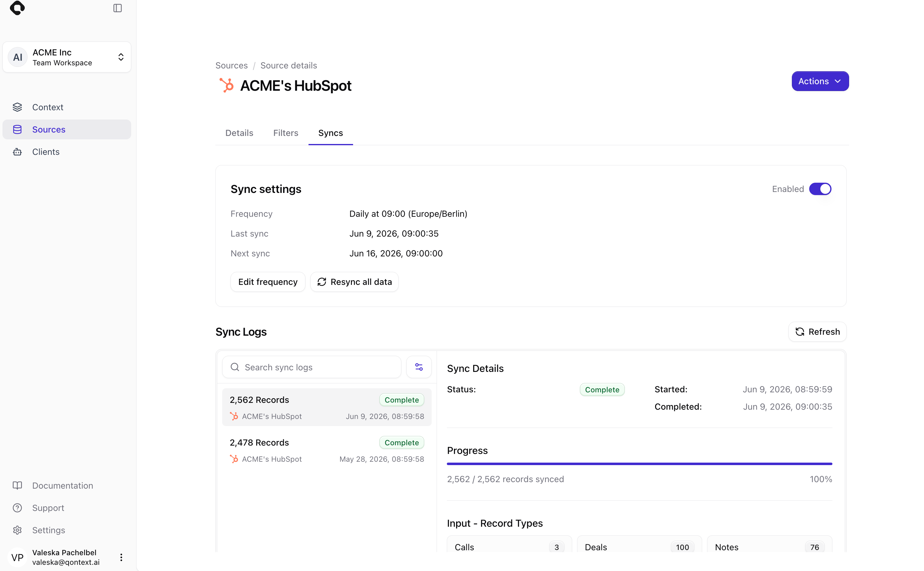Click the Edit frequency button
Image resolution: width=924 pixels, height=571 pixels.
[x=268, y=282]
